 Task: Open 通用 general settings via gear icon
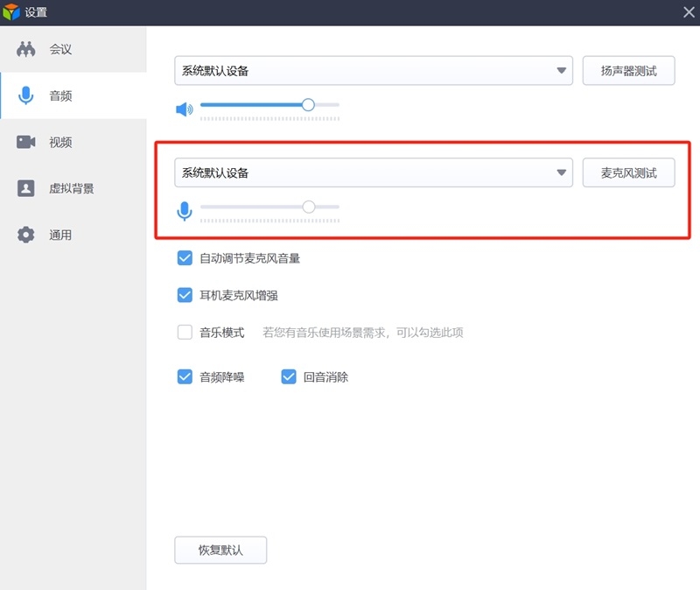(x=25, y=235)
